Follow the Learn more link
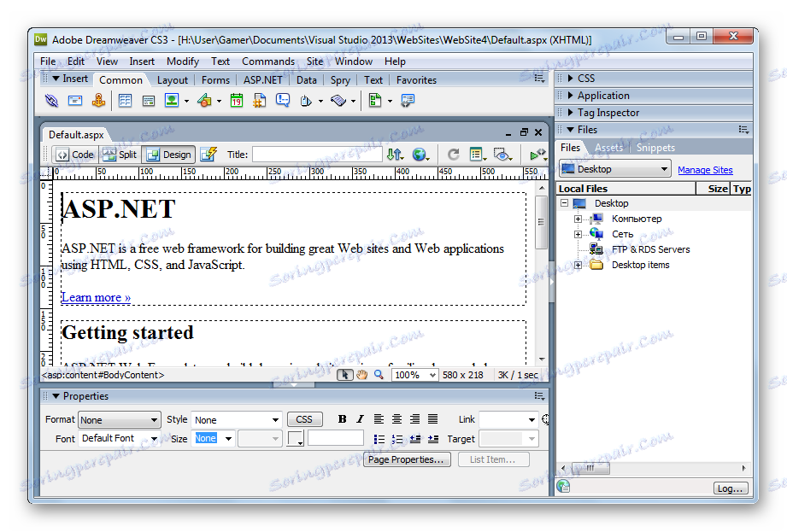Image resolution: width=787 pixels, height=532 pixels. coord(96,297)
